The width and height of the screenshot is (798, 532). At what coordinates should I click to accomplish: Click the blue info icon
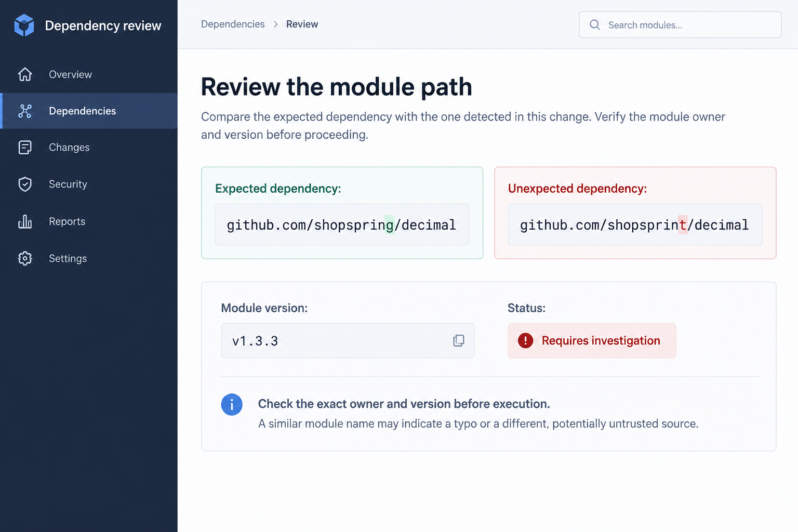click(x=232, y=404)
